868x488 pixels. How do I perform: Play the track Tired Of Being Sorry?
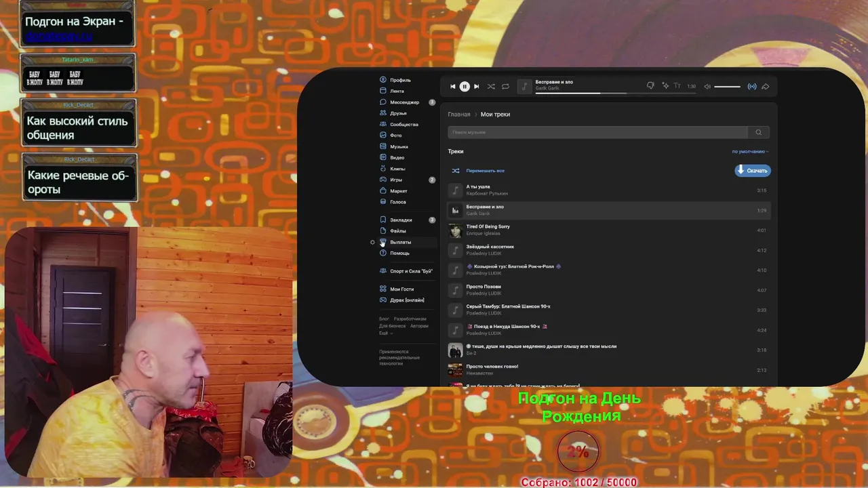[x=609, y=230]
